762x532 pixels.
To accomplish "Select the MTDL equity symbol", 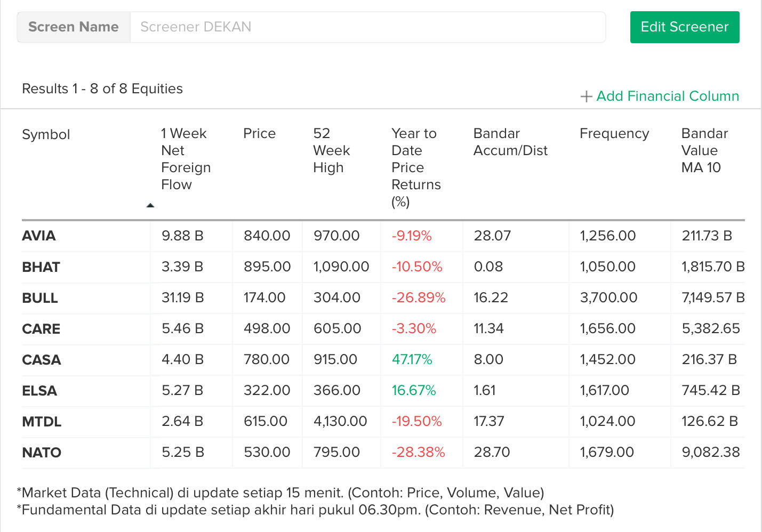I will pyautogui.click(x=41, y=422).
